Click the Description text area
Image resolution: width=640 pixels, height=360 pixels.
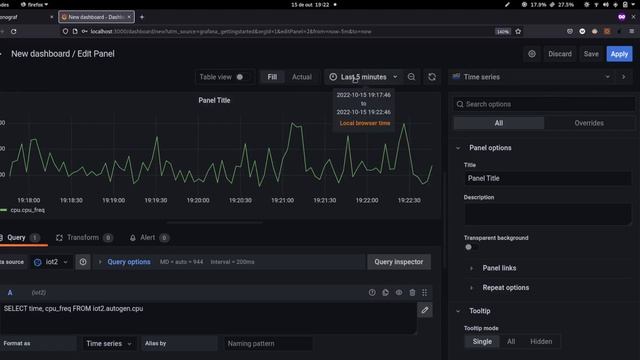pos(548,214)
